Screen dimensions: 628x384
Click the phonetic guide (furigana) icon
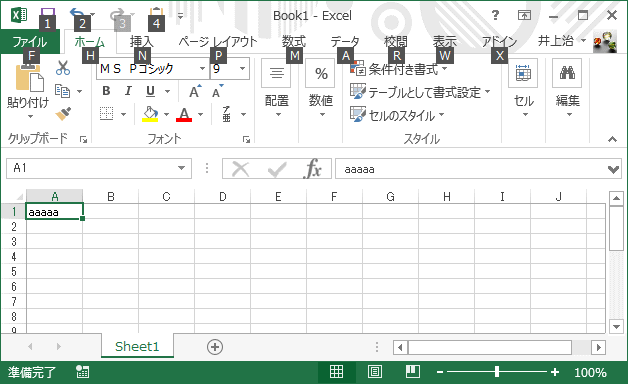point(227,114)
